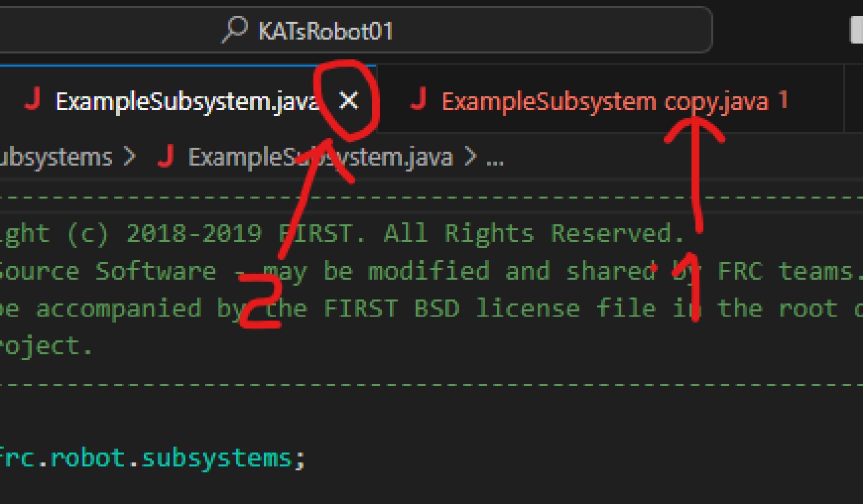Click the magnifier icon beside KATsRobot01
This screenshot has width=863, height=504.
click(x=234, y=30)
